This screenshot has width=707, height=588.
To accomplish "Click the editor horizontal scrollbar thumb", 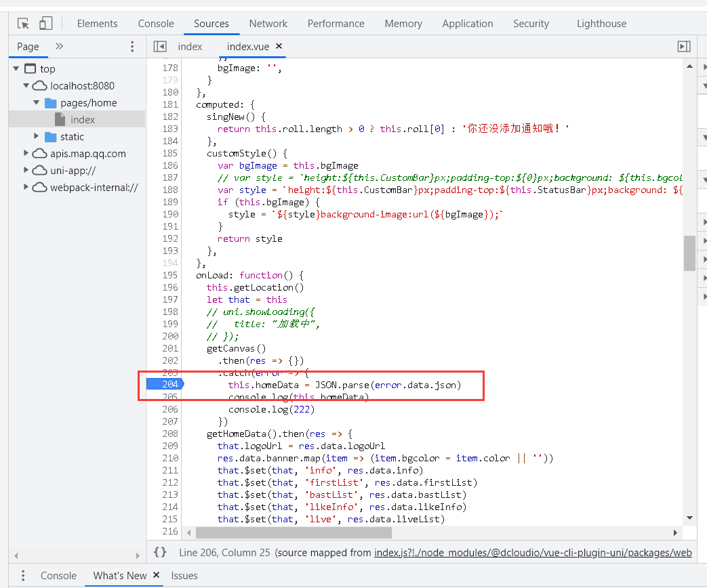I will tap(294, 532).
